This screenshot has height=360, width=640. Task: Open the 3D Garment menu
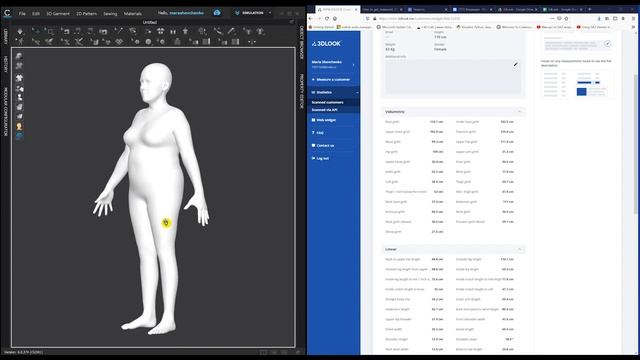click(x=58, y=13)
